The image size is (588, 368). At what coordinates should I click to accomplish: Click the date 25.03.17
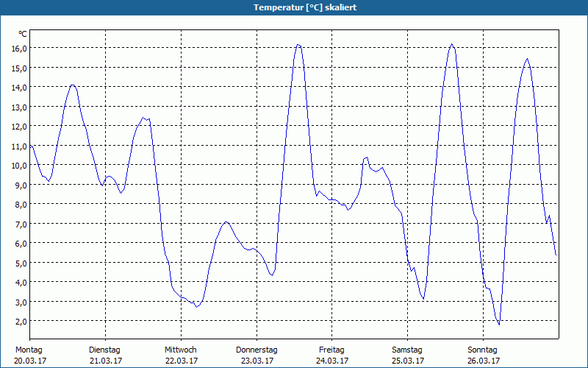(x=408, y=361)
